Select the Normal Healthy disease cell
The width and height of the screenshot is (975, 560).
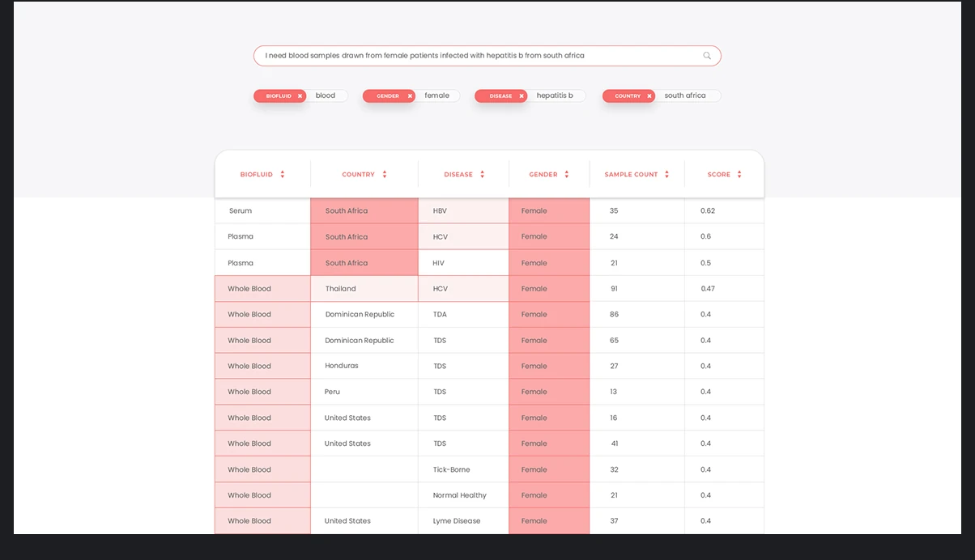point(463,495)
